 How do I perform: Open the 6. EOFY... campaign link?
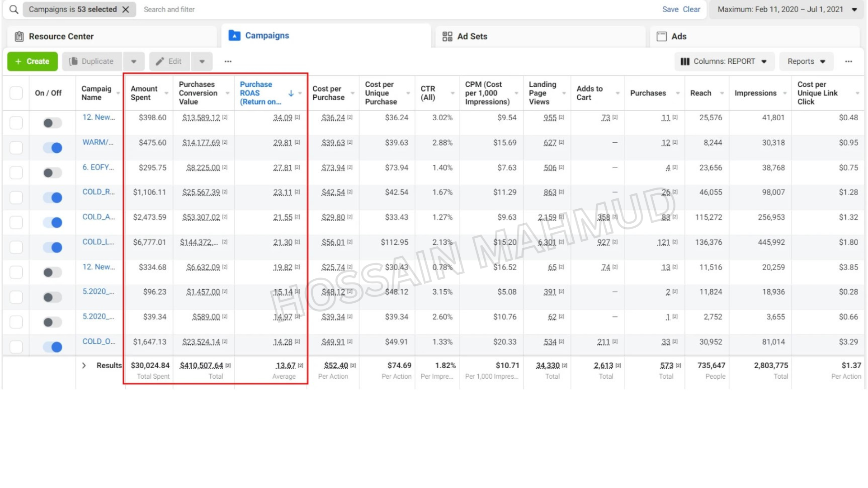98,167
